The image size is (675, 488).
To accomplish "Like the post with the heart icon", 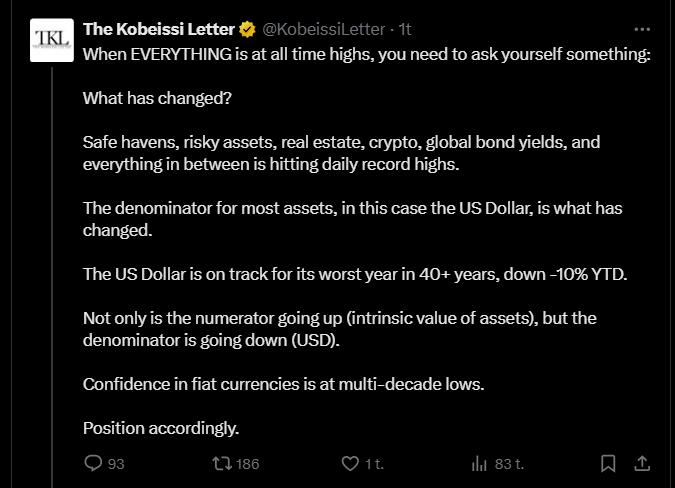I will pos(350,463).
